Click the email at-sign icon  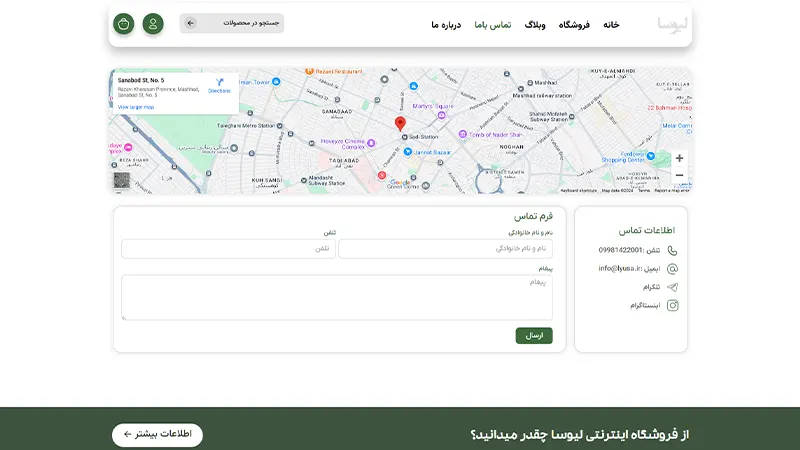(x=672, y=269)
